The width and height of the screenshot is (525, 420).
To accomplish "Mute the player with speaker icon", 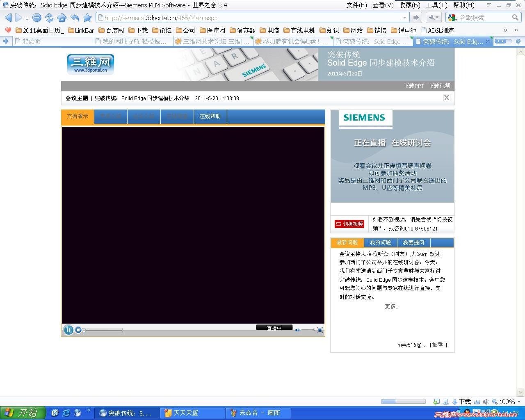I will [x=297, y=330].
